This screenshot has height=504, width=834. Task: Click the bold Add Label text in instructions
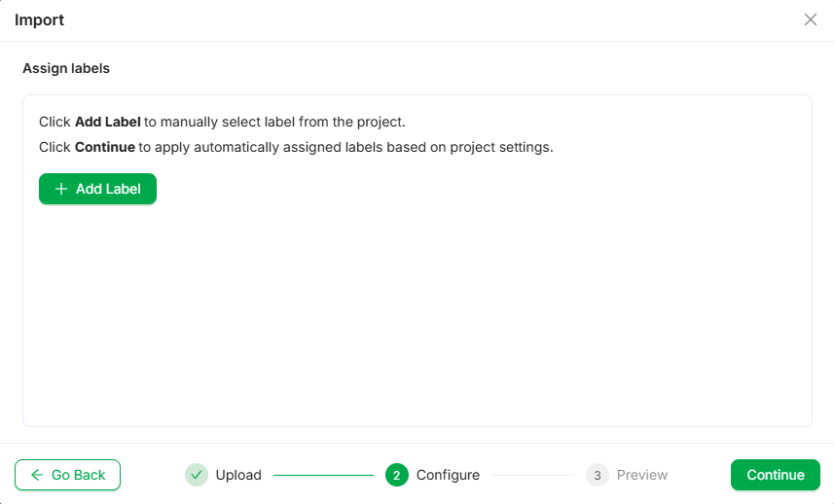[107, 123]
